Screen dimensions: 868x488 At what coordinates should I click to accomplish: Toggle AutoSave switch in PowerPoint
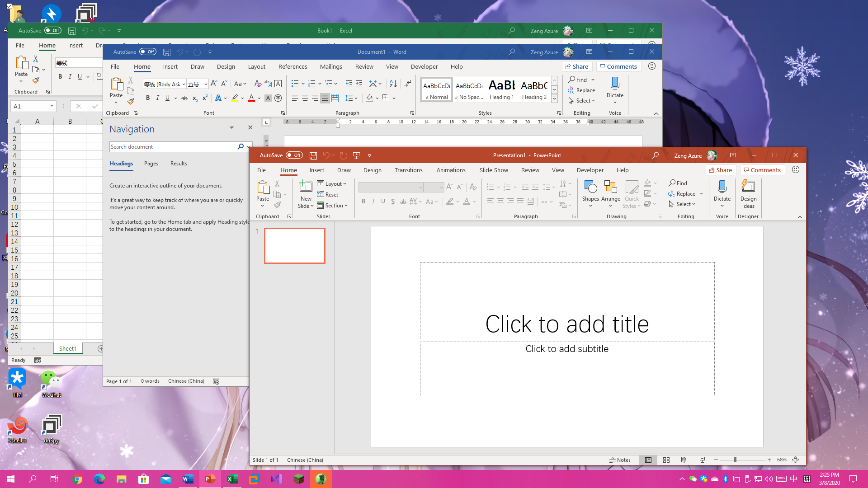click(x=294, y=155)
